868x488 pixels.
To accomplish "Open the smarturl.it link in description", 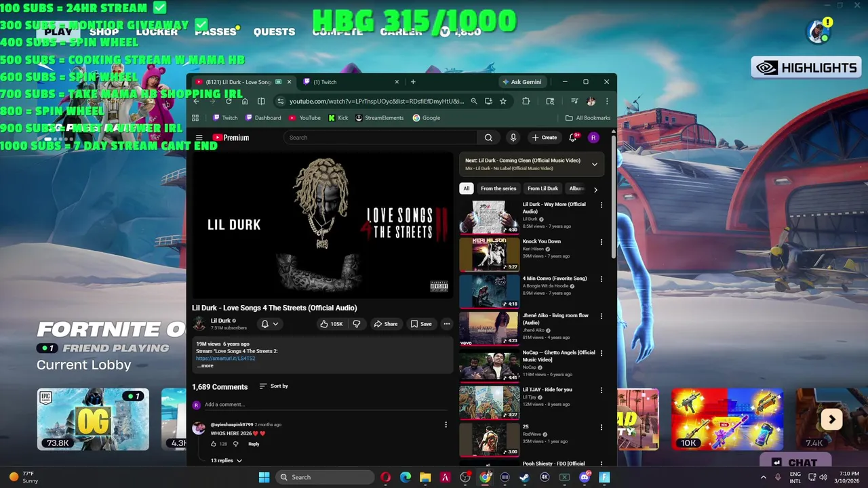I will pos(225,358).
